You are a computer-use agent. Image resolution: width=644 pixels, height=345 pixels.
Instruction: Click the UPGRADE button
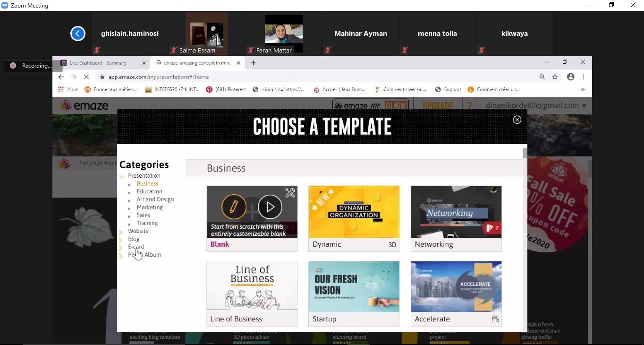point(438,106)
